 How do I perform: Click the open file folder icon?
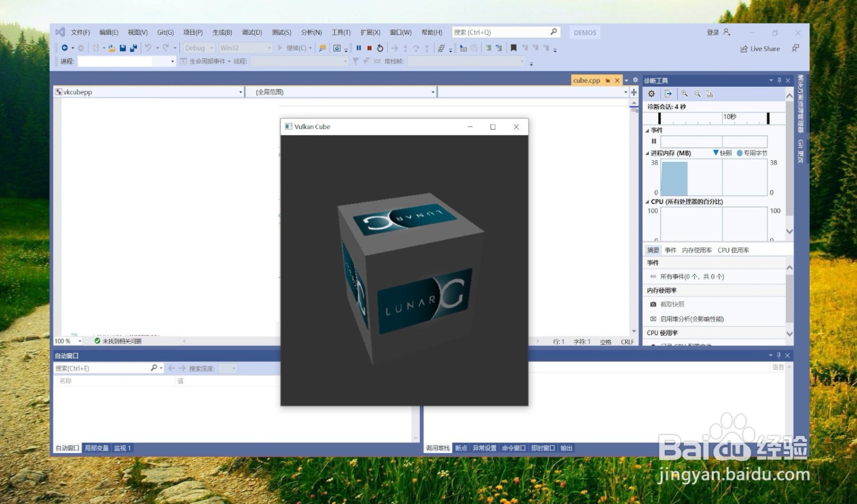[x=111, y=48]
